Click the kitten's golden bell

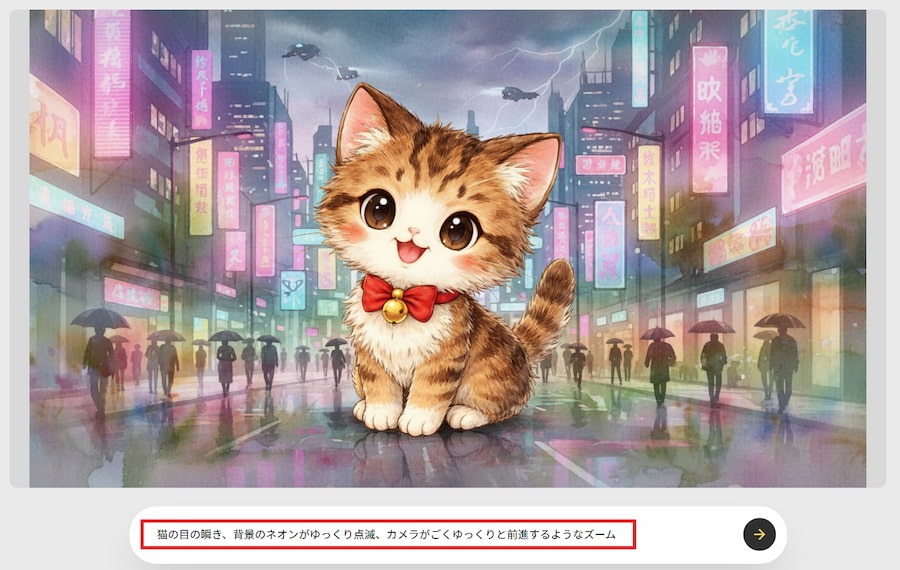(395, 310)
